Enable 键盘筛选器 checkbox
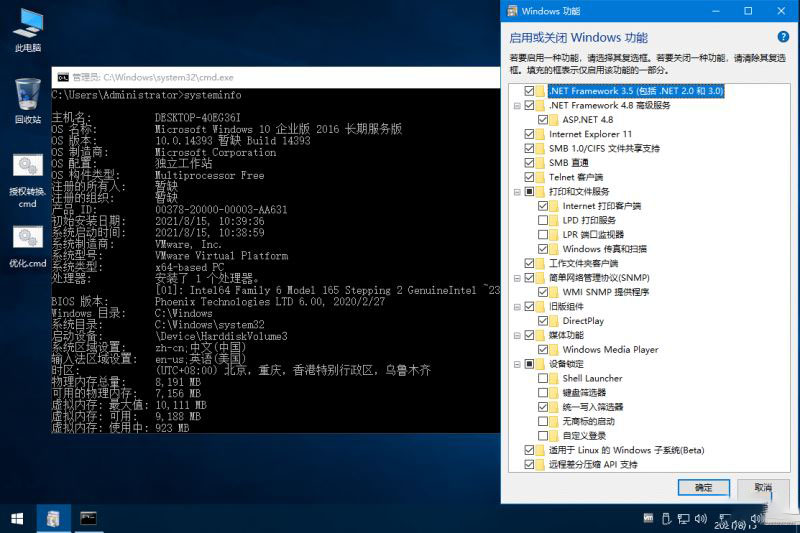The height and width of the screenshot is (533, 800). tap(543, 393)
